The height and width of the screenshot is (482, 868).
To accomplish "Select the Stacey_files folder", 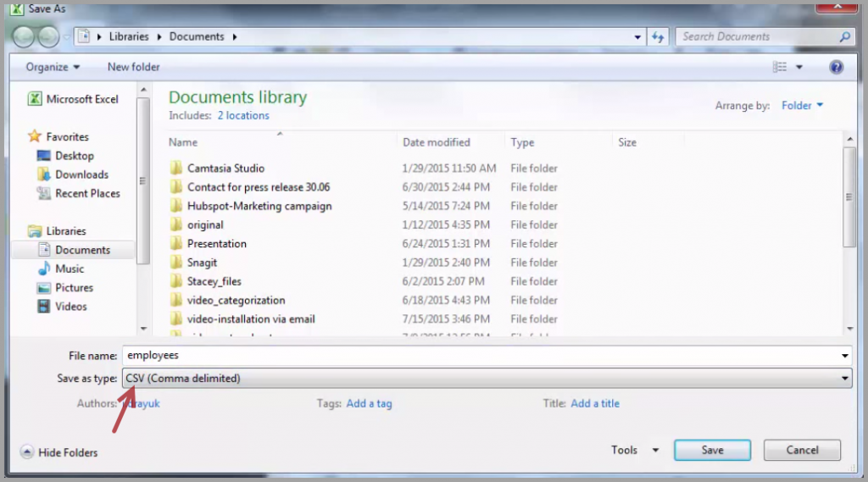I will (x=214, y=280).
